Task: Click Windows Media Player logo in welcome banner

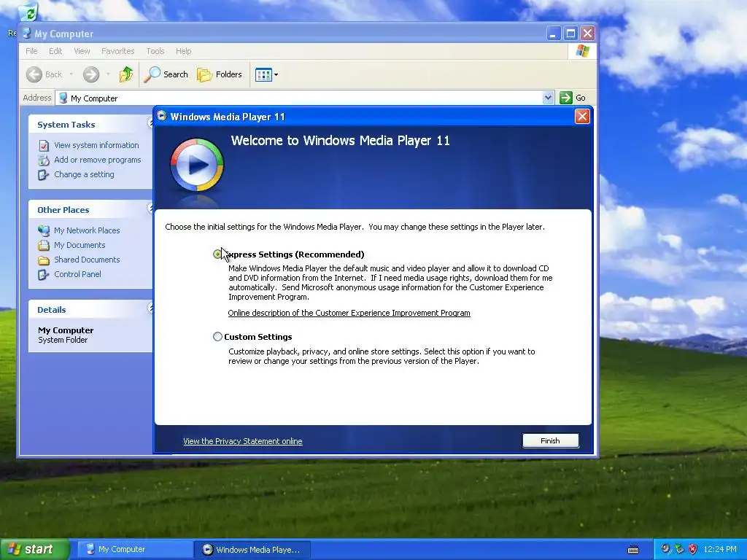Action: [x=196, y=166]
